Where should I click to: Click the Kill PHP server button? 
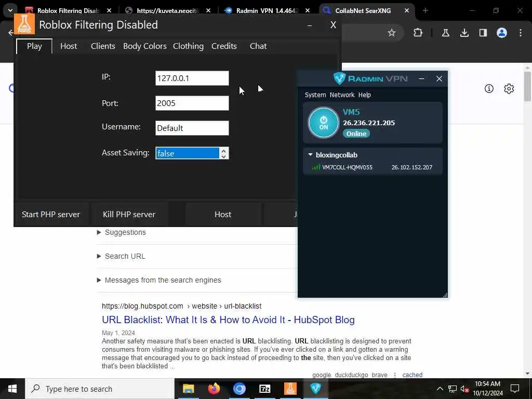[129, 215]
